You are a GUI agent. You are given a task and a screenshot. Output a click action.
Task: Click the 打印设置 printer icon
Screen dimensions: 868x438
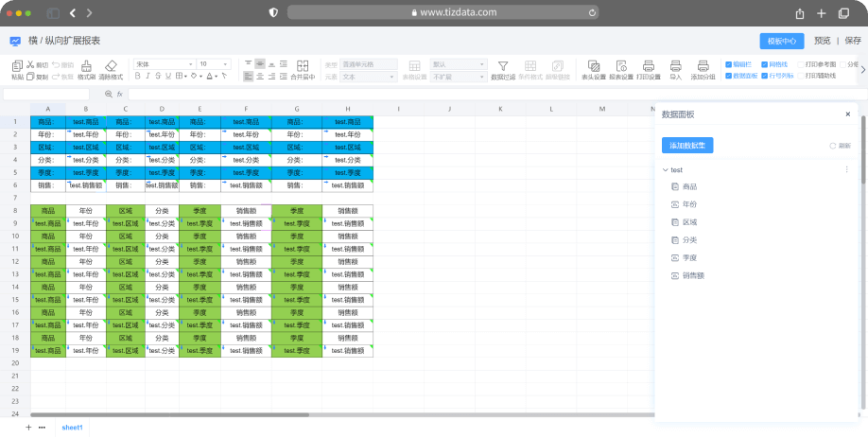click(x=649, y=66)
